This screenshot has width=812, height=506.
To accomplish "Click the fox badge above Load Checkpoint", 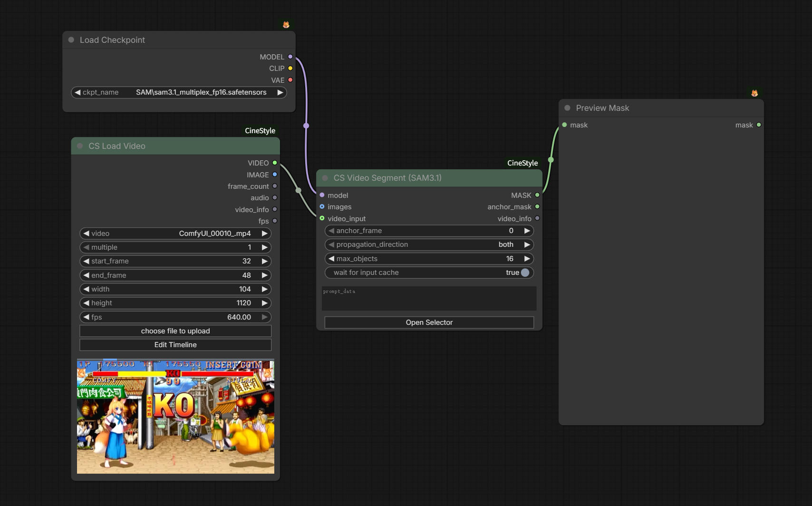I will tap(286, 25).
